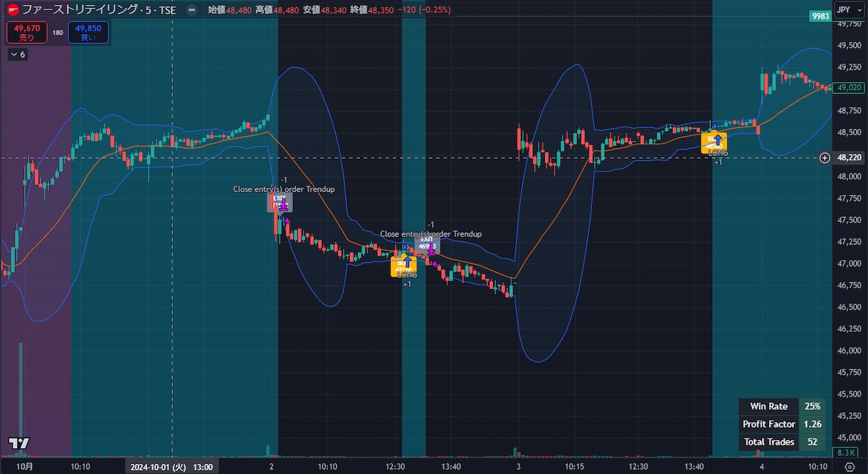This screenshot has width=868, height=474.
Task: Click the 1.26 profit factor value
Action: (x=813, y=424)
